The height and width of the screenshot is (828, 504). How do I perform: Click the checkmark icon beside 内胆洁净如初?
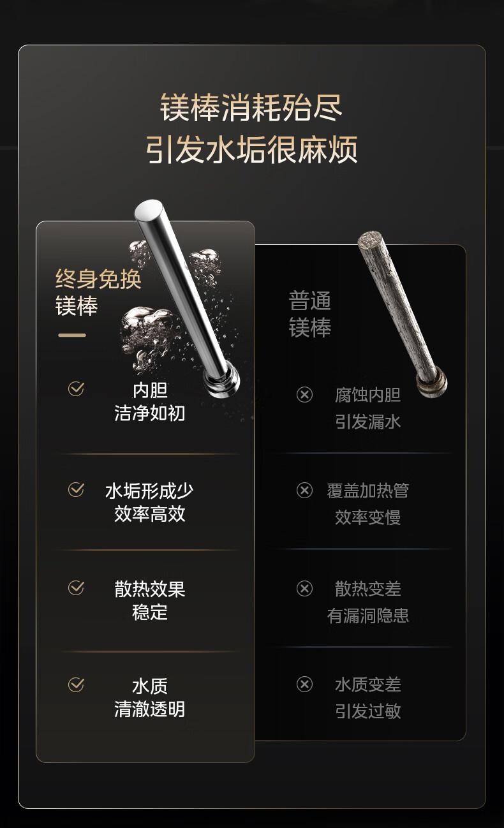coord(76,388)
